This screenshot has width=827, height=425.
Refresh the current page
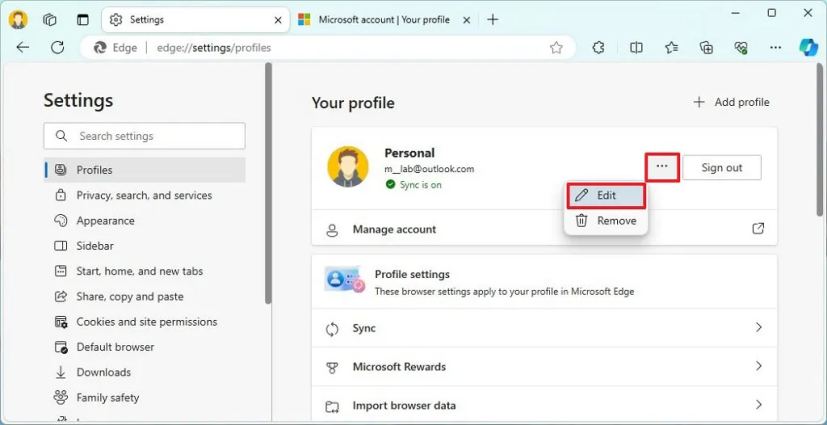click(57, 47)
